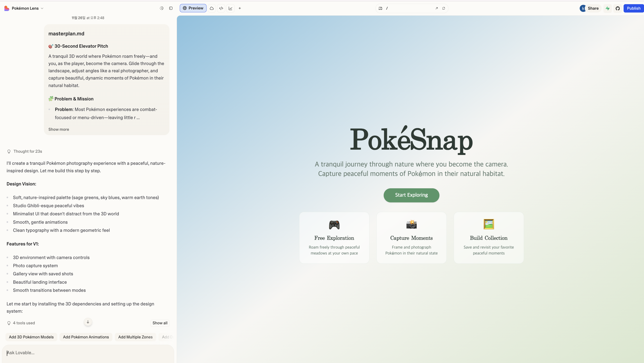Image resolution: width=644 pixels, height=363 pixels.
Task: Click the Start Exploring button
Action: (x=411, y=195)
